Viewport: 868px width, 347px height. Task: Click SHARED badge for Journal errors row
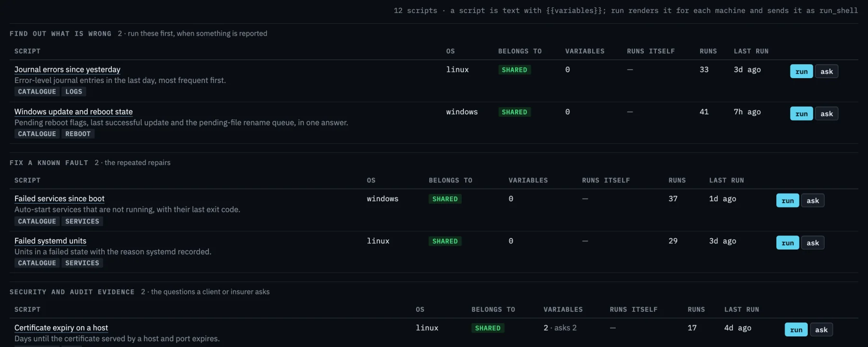coord(514,70)
